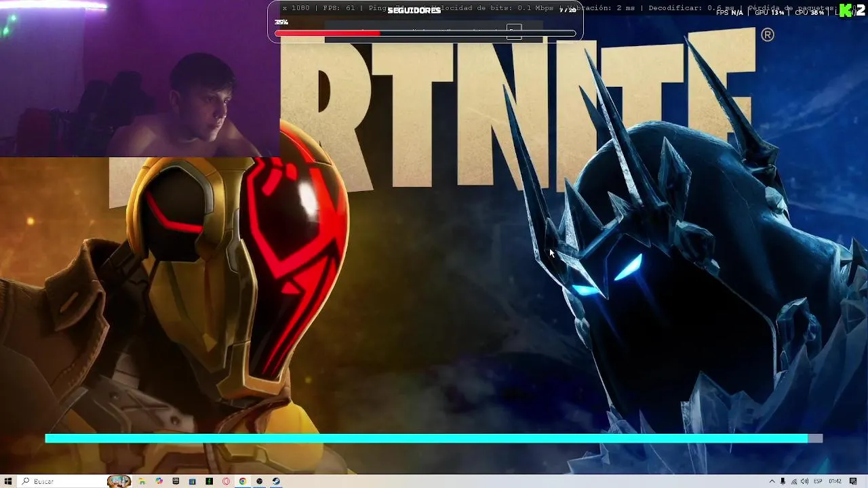The height and width of the screenshot is (488, 868).
Task: Launch the Copilot taskbar icon
Action: pos(159,481)
